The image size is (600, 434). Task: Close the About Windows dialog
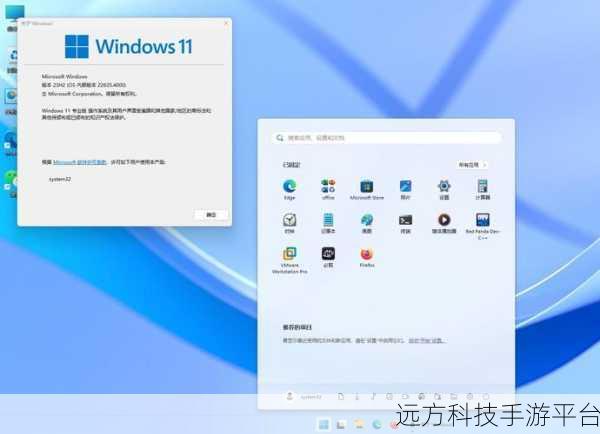point(226,23)
